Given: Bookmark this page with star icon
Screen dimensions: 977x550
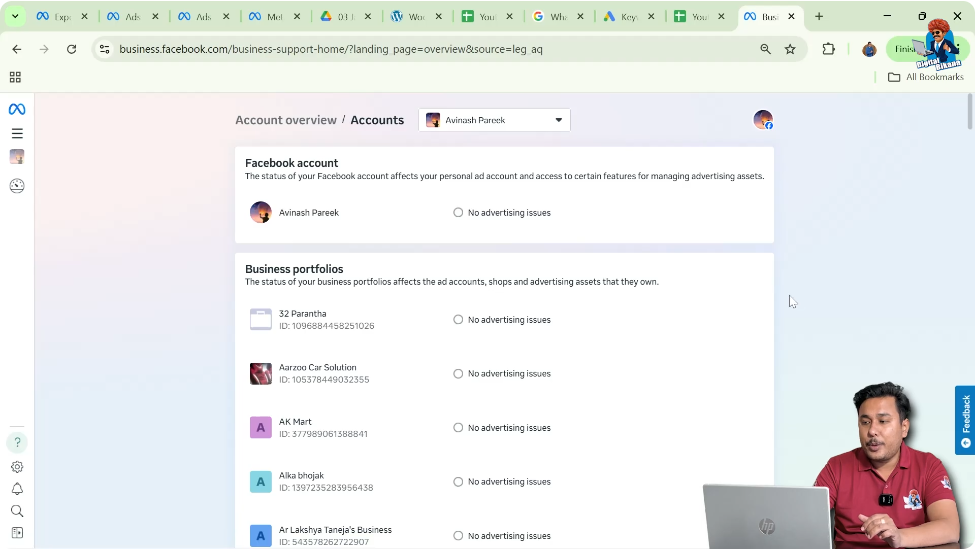Looking at the screenshot, I should [790, 49].
